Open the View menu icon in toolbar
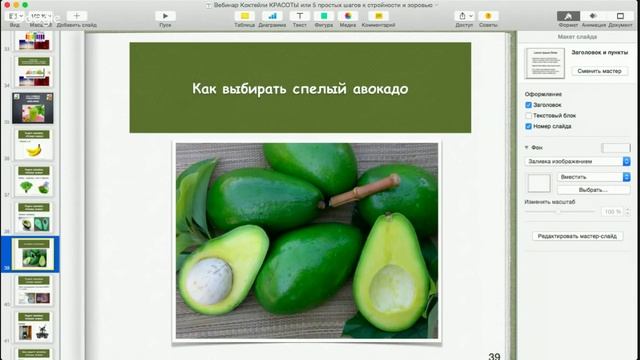The width and height of the screenshot is (640, 360). 15,16
